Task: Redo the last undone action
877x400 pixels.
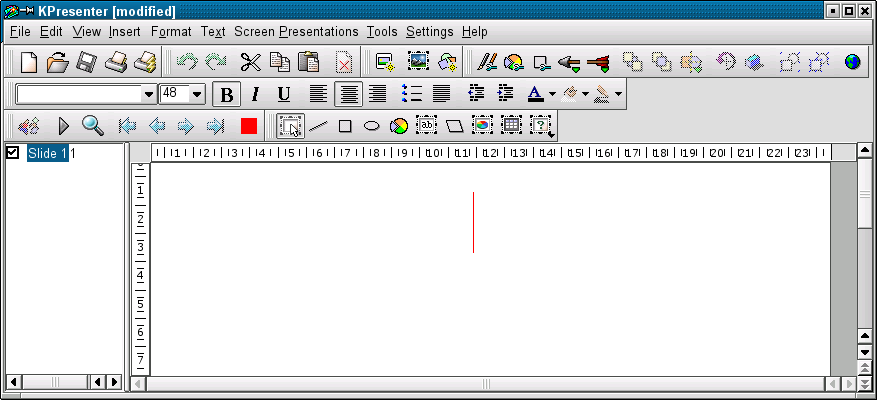Action: (x=216, y=62)
